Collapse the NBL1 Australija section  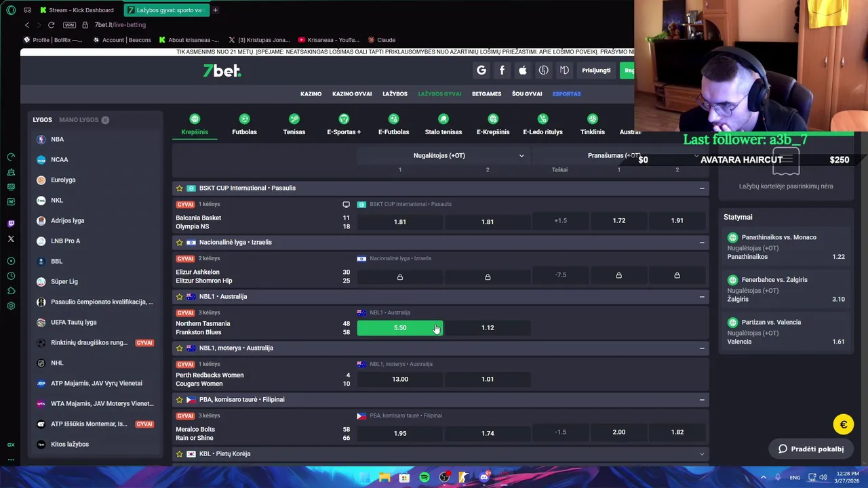(x=702, y=297)
